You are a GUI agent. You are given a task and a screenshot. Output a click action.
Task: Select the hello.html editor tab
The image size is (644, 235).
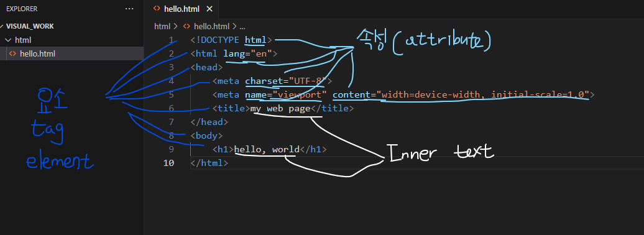coord(182,9)
